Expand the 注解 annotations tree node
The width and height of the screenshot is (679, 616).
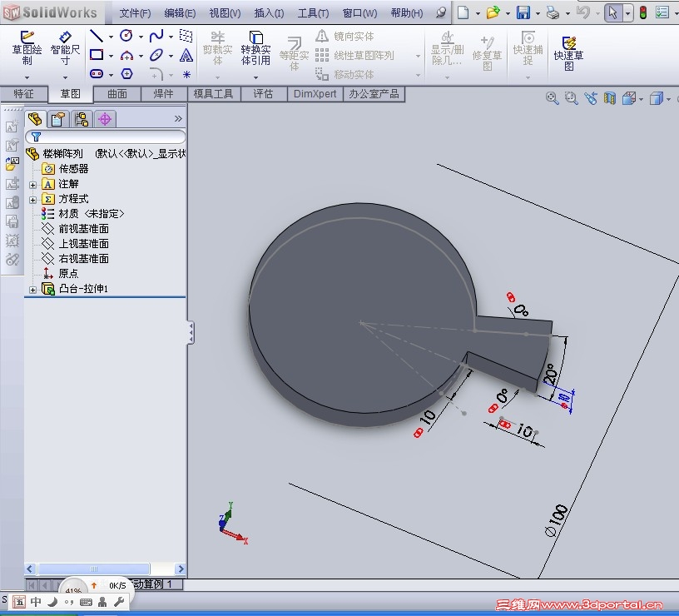click(x=33, y=184)
